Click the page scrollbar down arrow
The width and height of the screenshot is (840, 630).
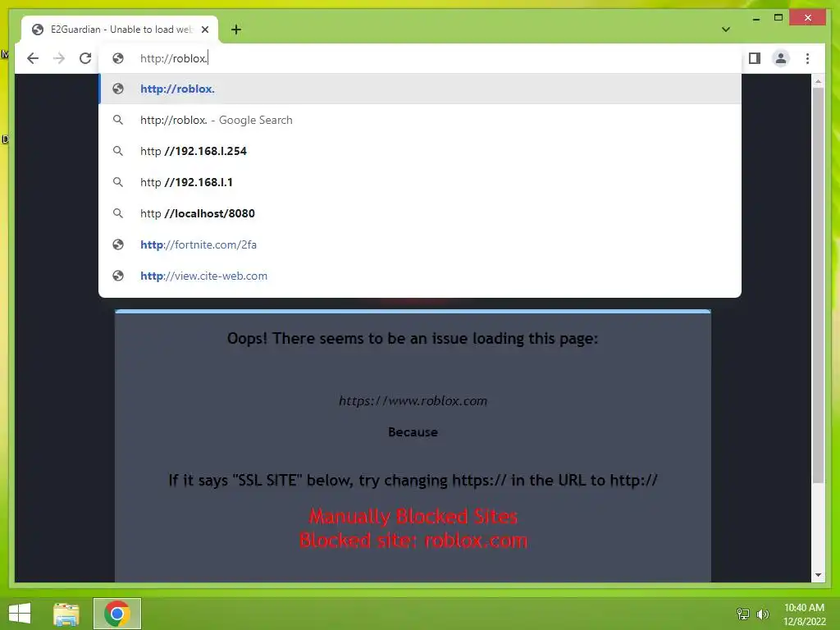tap(818, 575)
